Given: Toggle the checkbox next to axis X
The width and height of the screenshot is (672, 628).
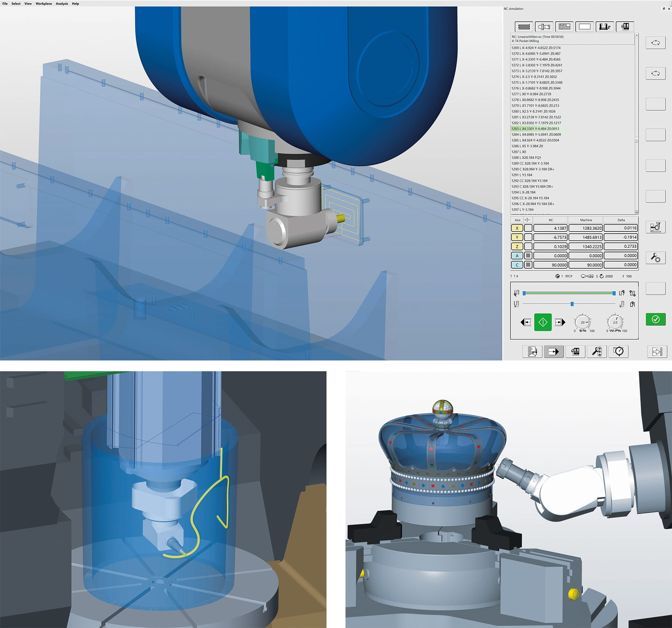Looking at the screenshot, I should coord(528,228).
